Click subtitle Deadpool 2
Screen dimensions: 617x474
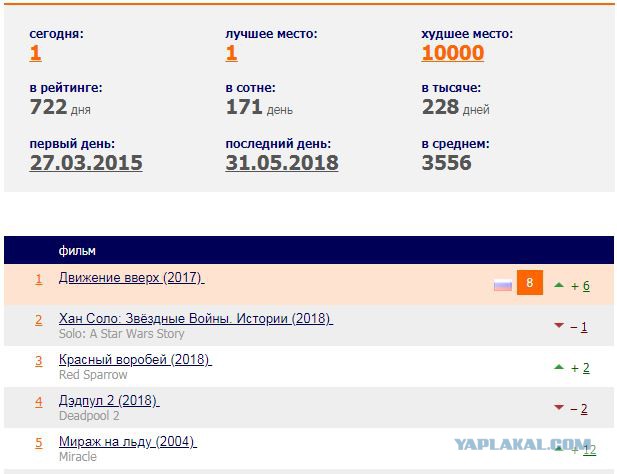89,416
